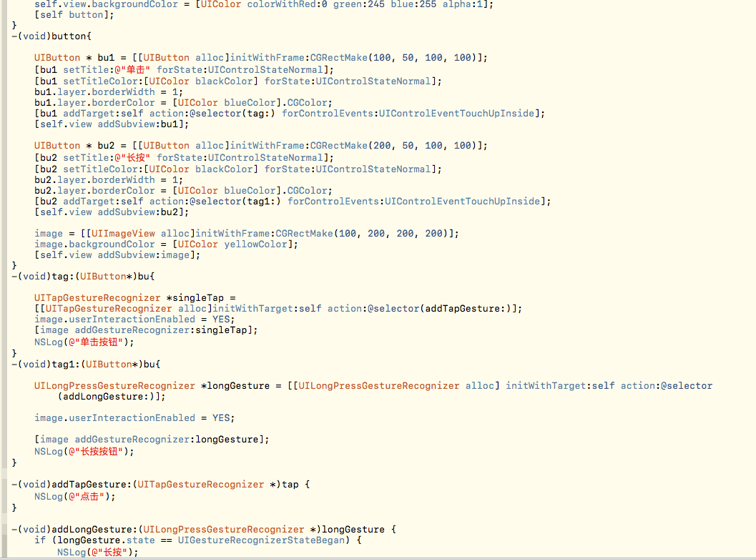This screenshot has width=756, height=559.
Task: Click the UIImageView alloc initWithFrame line
Action: (246, 234)
